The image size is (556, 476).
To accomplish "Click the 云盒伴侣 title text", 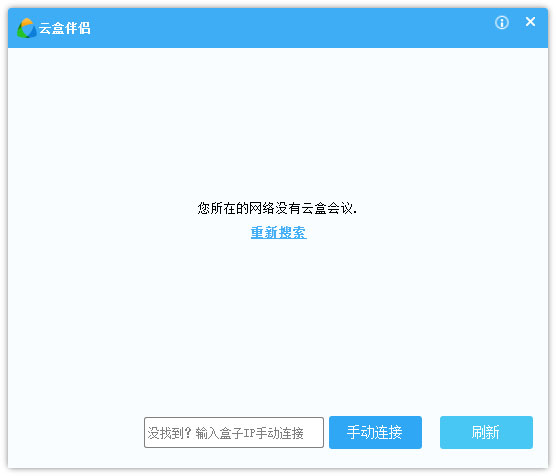I will 65,28.
